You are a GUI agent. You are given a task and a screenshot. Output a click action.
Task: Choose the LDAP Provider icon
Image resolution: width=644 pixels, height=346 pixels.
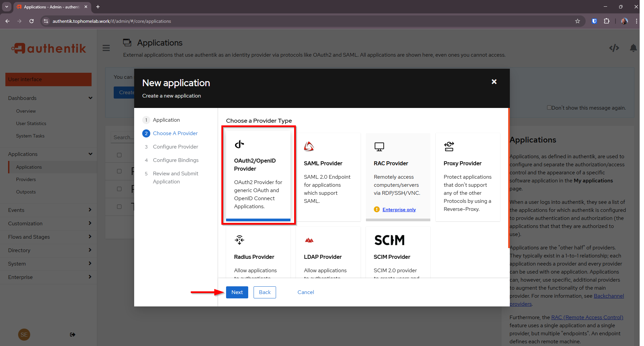[309, 240]
